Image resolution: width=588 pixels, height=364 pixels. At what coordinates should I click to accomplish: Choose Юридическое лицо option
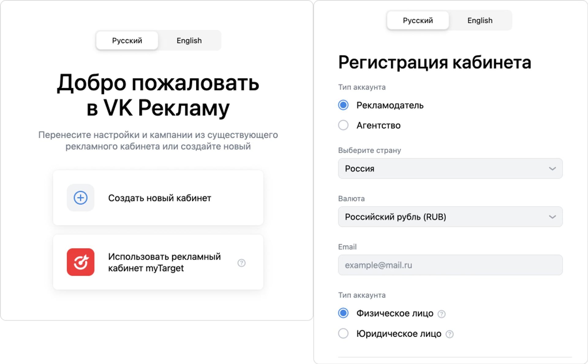coord(343,334)
